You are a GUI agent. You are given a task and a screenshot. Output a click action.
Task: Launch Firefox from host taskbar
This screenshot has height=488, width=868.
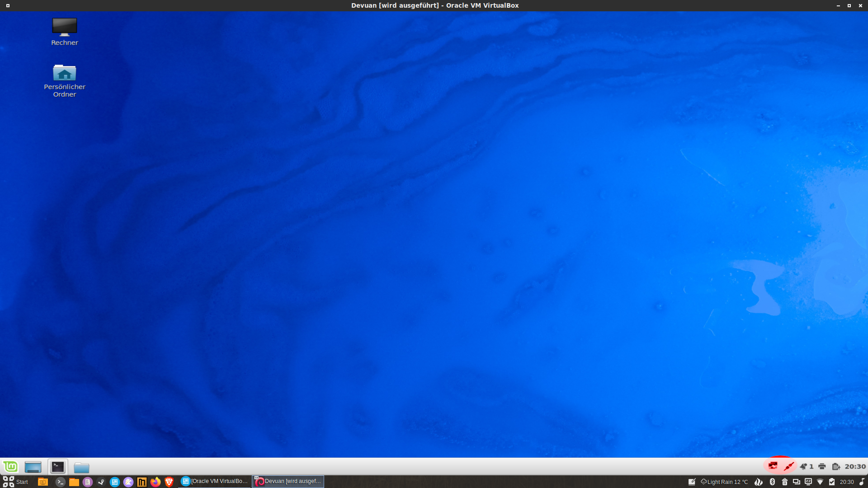pos(156,482)
